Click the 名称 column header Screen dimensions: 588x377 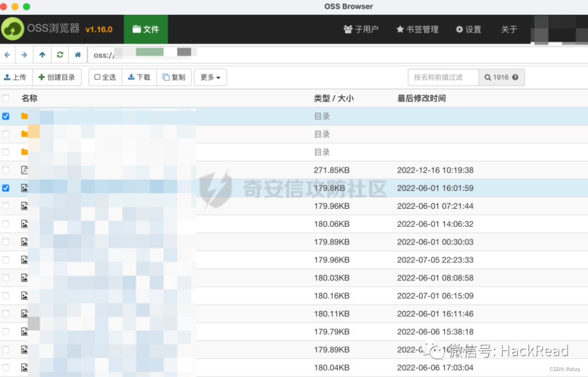coord(29,98)
